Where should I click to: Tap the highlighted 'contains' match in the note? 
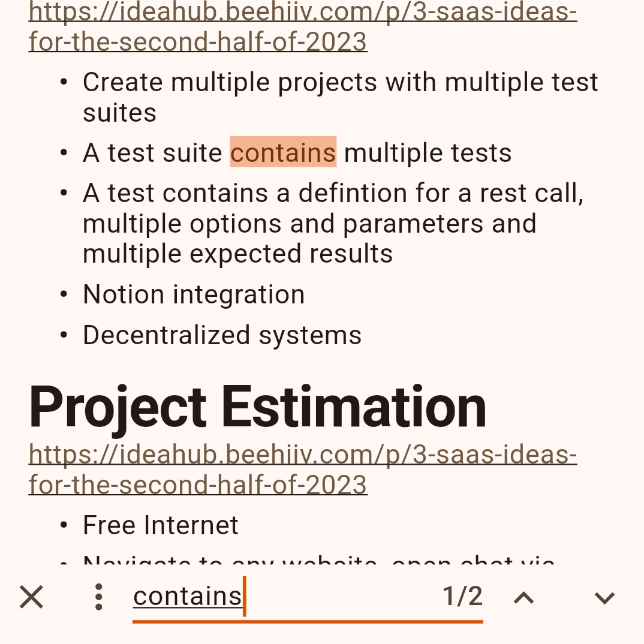(283, 152)
